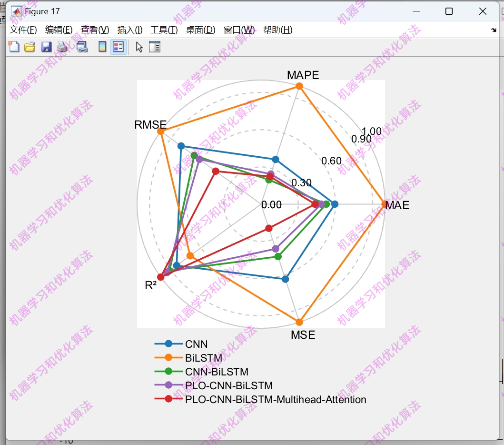The width and height of the screenshot is (504, 445).
Task: Open the 插入(I) menu
Action: click(x=130, y=30)
